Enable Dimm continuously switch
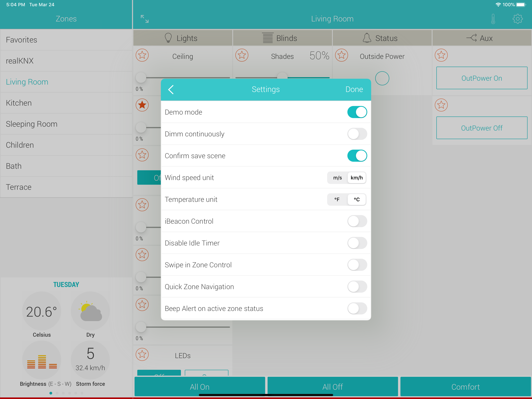This screenshot has height=399, width=532. coord(357,134)
